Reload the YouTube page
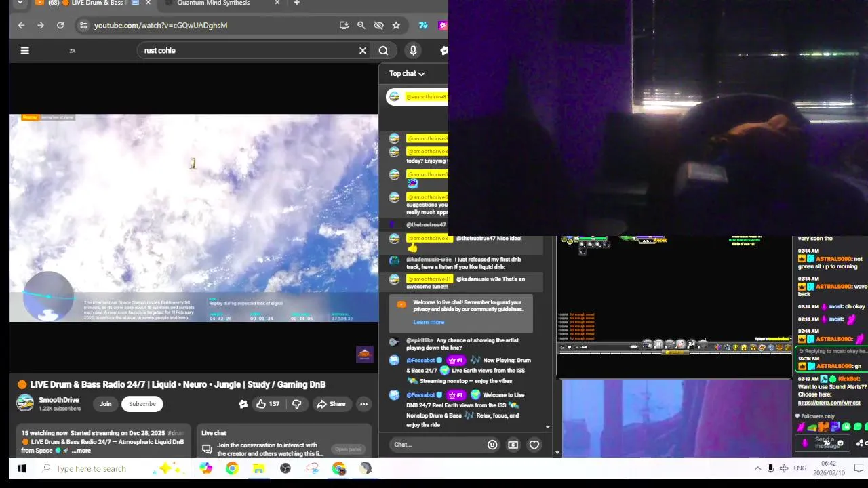Image resolution: width=868 pixels, height=488 pixels. (60, 25)
